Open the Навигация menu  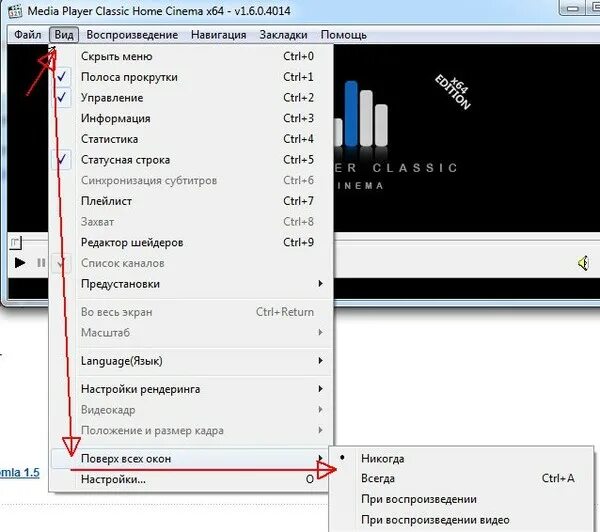pyautogui.click(x=218, y=35)
